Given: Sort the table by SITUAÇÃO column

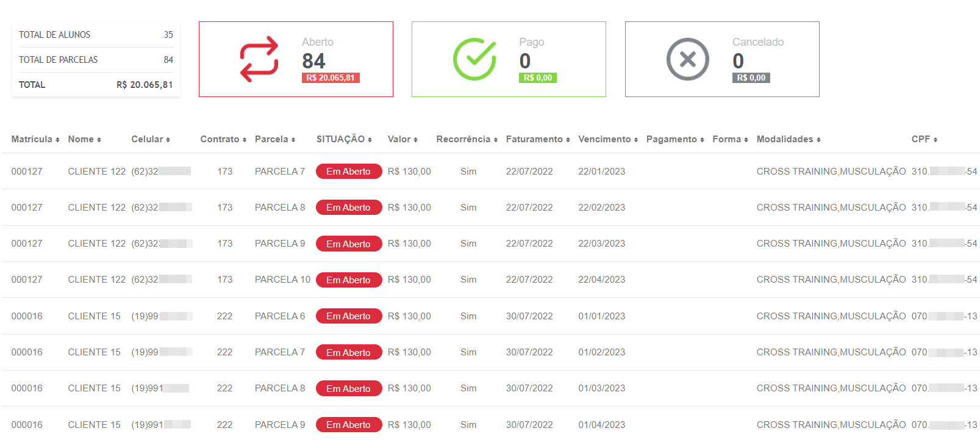Looking at the screenshot, I should tap(344, 139).
